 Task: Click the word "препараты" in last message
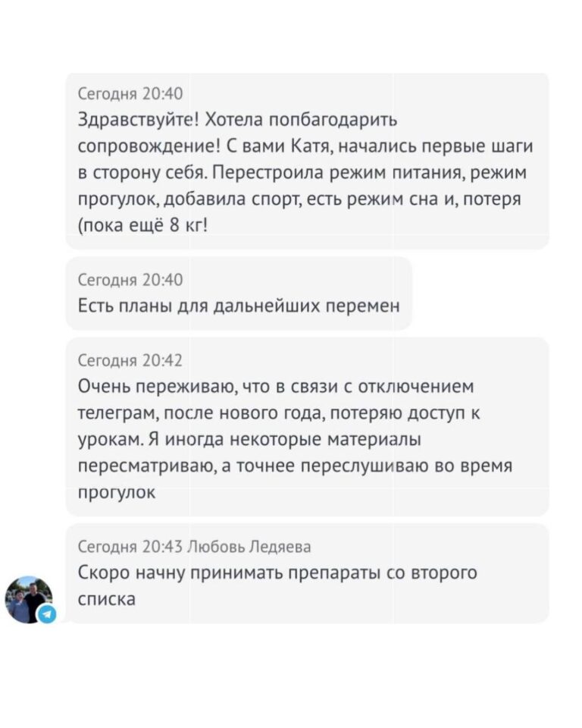tap(338, 573)
